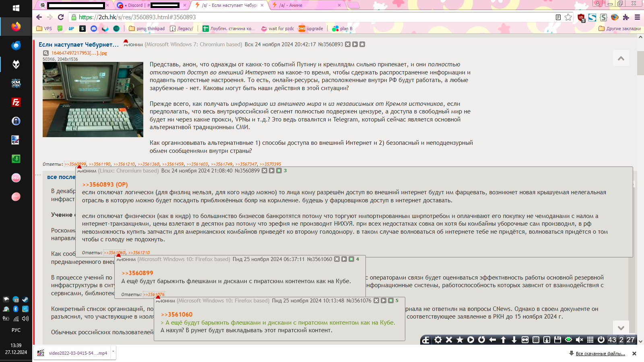Screen dimensions: 644x362
Task: Toggle reader view icon in address bar
Action: (x=558, y=17)
